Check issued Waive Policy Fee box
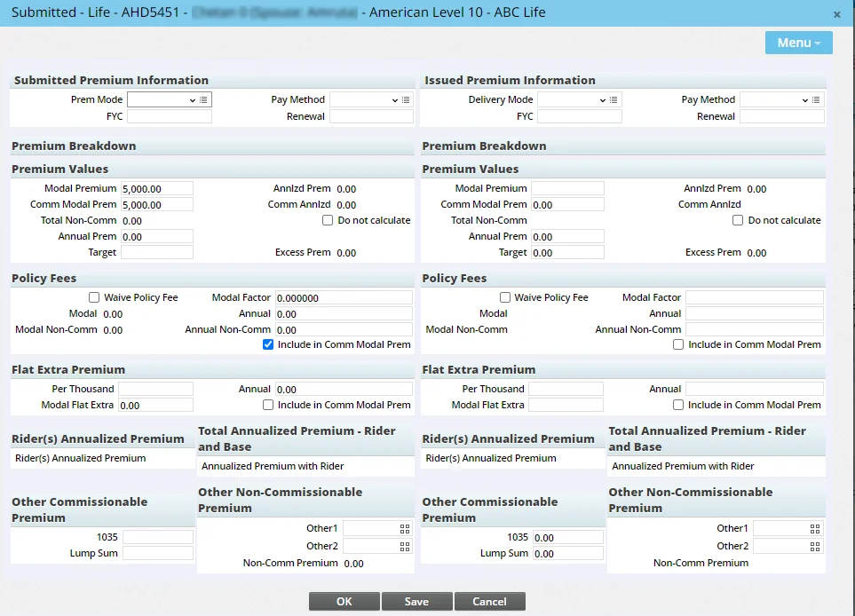 505,297
